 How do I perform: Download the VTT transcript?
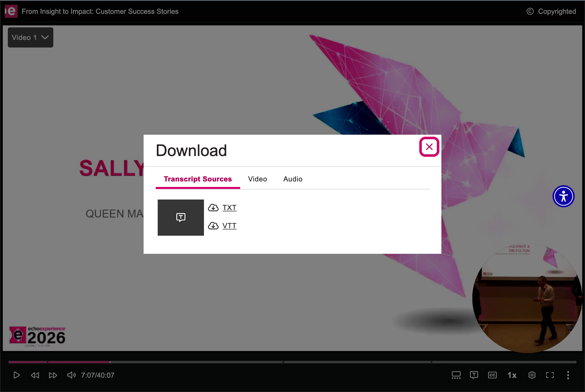(229, 226)
